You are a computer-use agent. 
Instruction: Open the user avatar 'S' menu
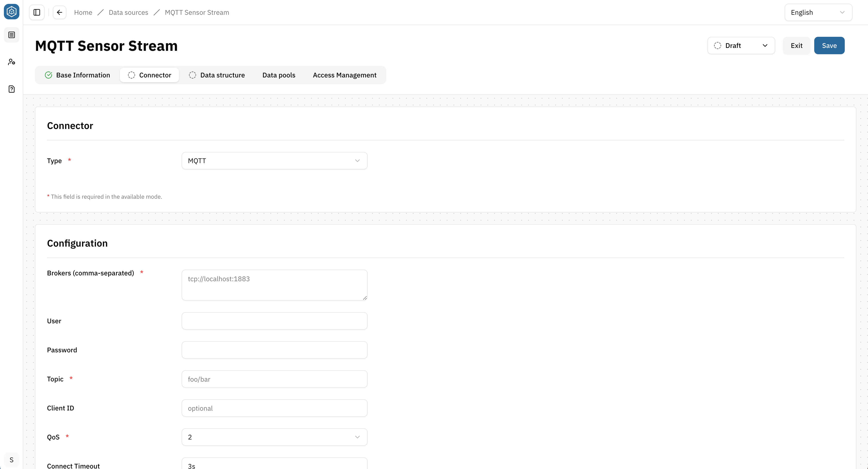tap(11, 460)
